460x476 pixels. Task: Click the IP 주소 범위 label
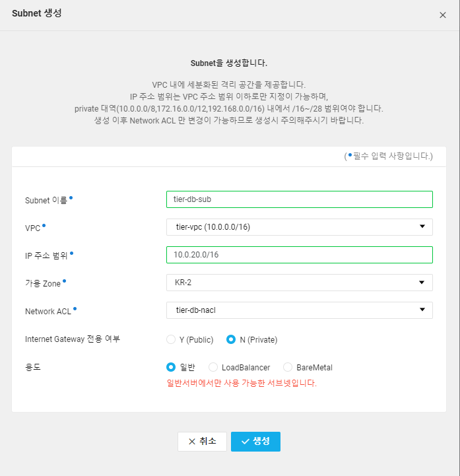point(46,255)
